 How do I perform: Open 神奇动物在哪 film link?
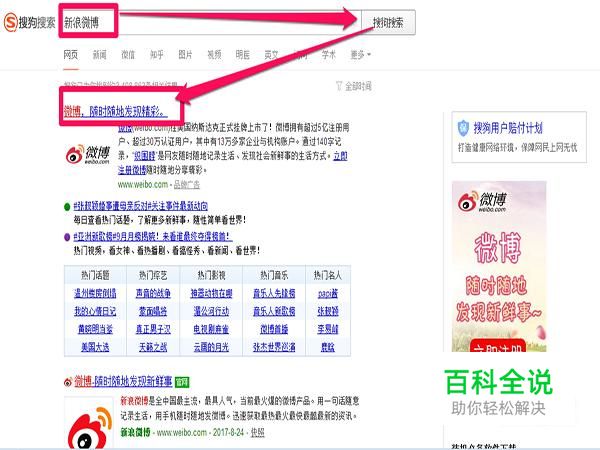pyautogui.click(x=211, y=293)
